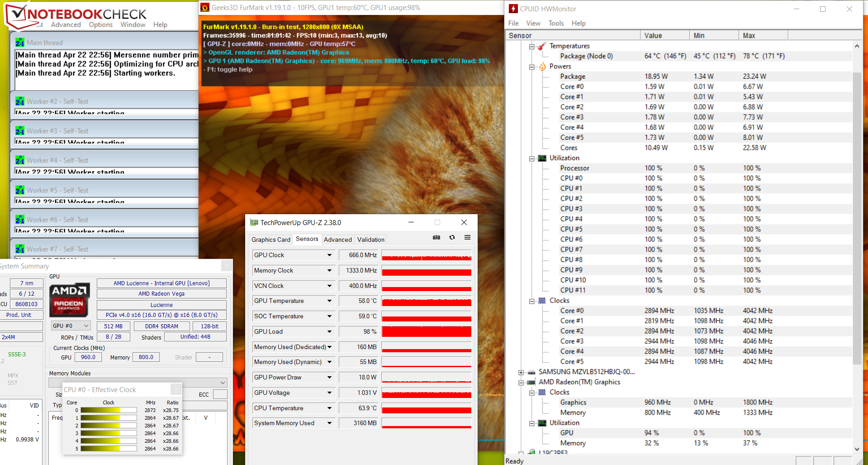868x465 pixels.
Task: Open the File menu in HWMonitor
Action: (x=513, y=23)
